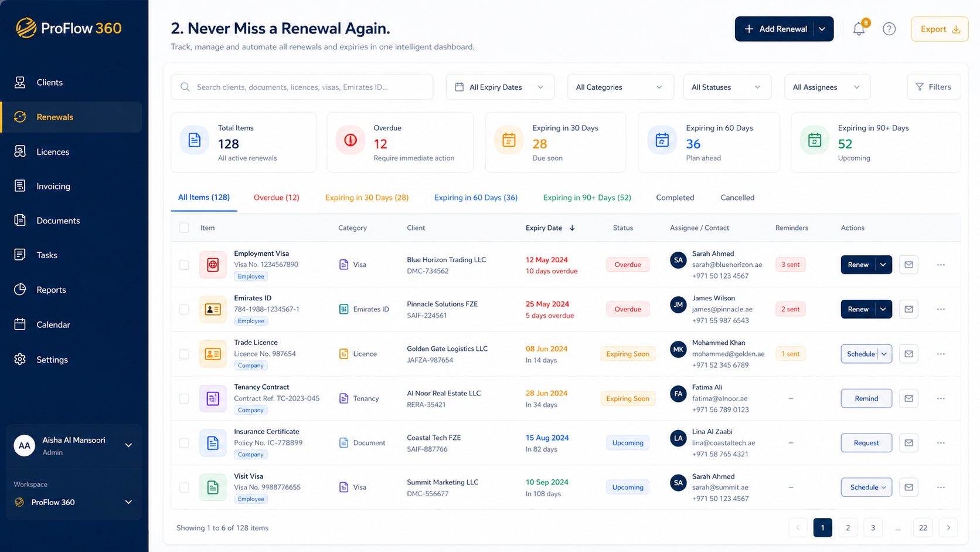
Task: Click the search clients and documents field
Action: (302, 87)
